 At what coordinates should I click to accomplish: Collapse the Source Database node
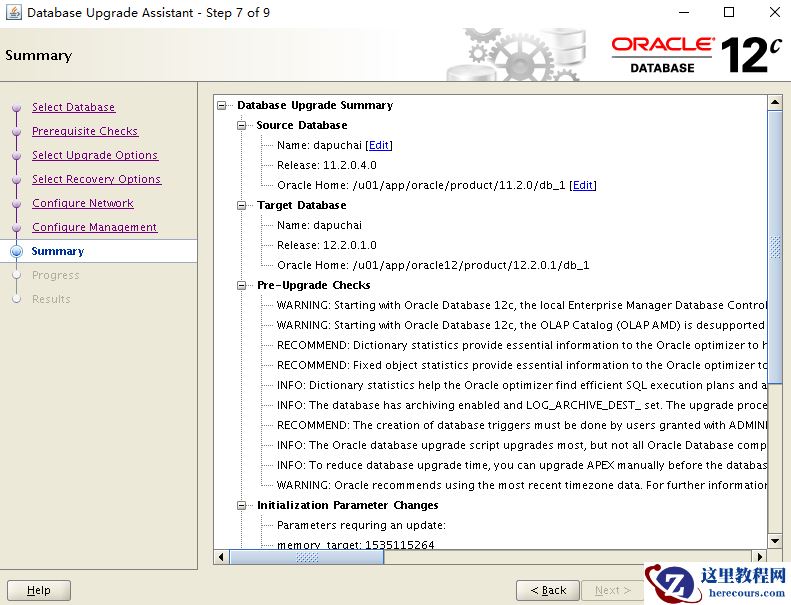(242, 125)
